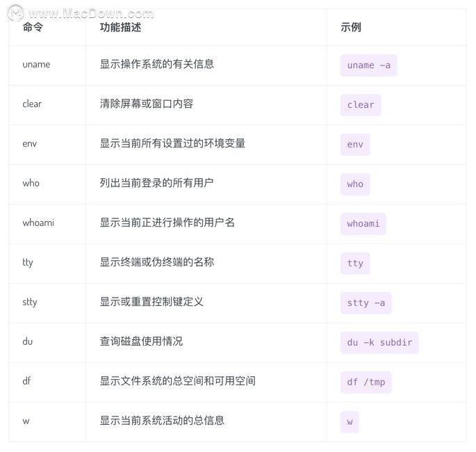Click the 命令 column header

33,27
